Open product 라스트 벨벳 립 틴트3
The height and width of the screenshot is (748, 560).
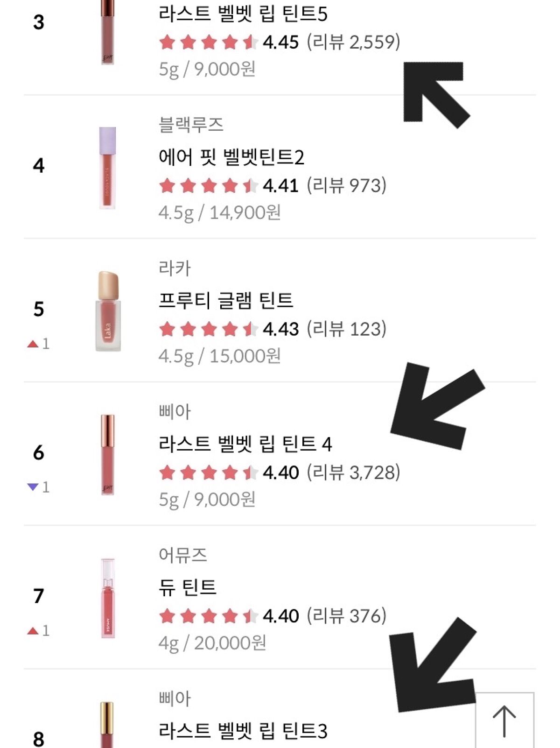coord(243,731)
